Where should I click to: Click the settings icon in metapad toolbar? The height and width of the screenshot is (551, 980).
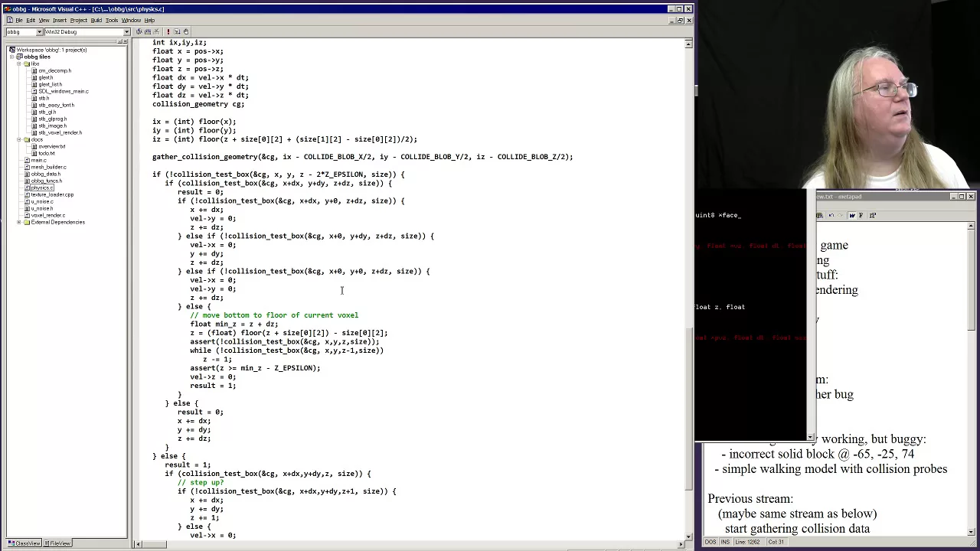point(873,215)
